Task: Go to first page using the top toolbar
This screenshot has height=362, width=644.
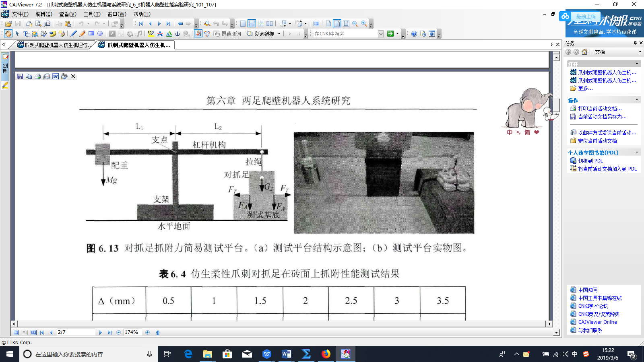Action: pyautogui.click(x=141, y=24)
